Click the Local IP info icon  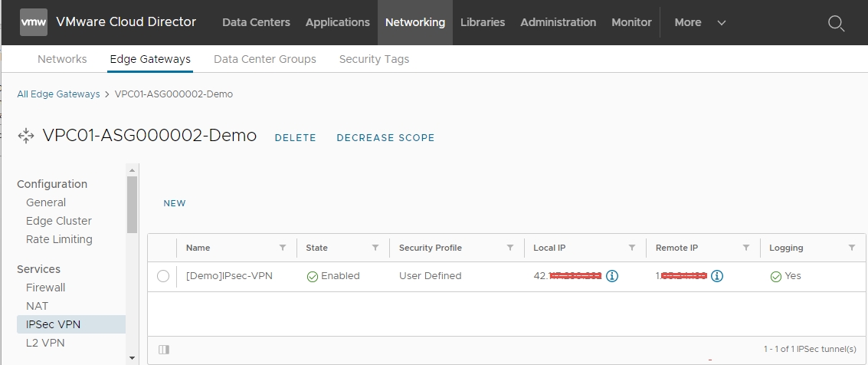tap(612, 276)
